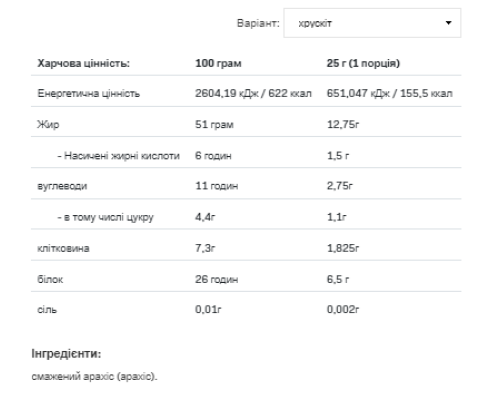Click the 1,825г fiber per portion value
500x400 pixels.
tap(343, 248)
